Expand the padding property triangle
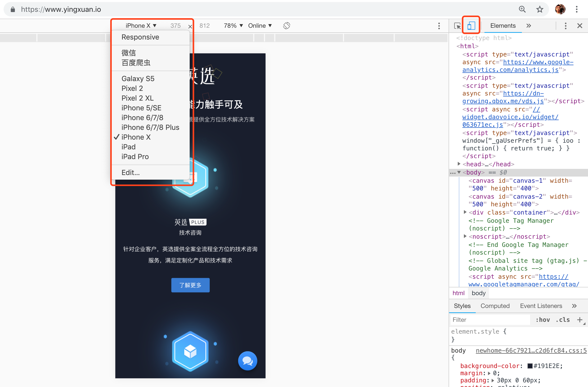This screenshot has width=588, height=387. tap(493, 380)
